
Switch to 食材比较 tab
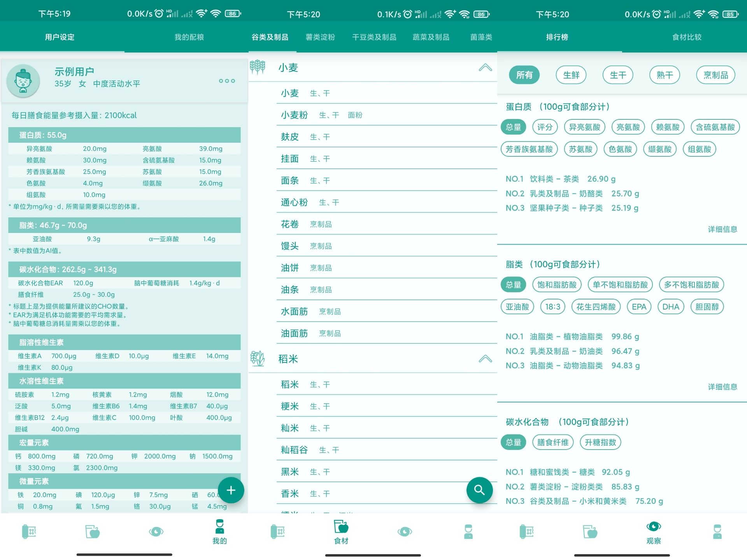tap(687, 37)
